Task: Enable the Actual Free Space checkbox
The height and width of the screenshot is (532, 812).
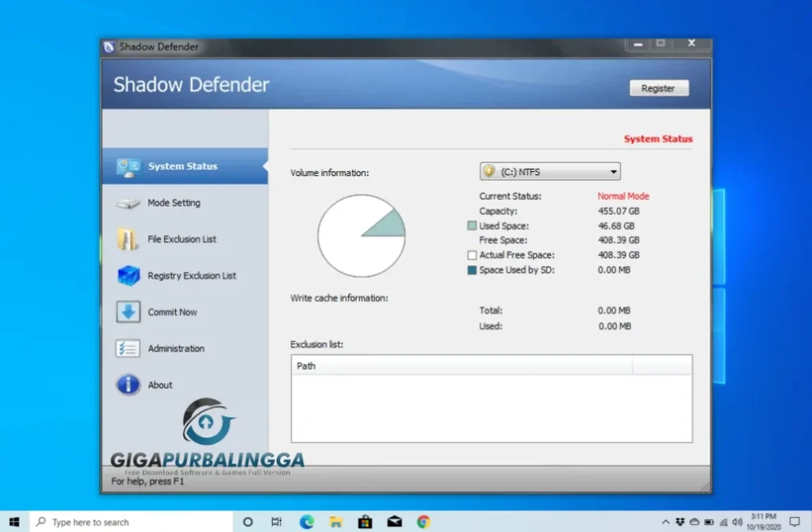Action: coord(473,255)
